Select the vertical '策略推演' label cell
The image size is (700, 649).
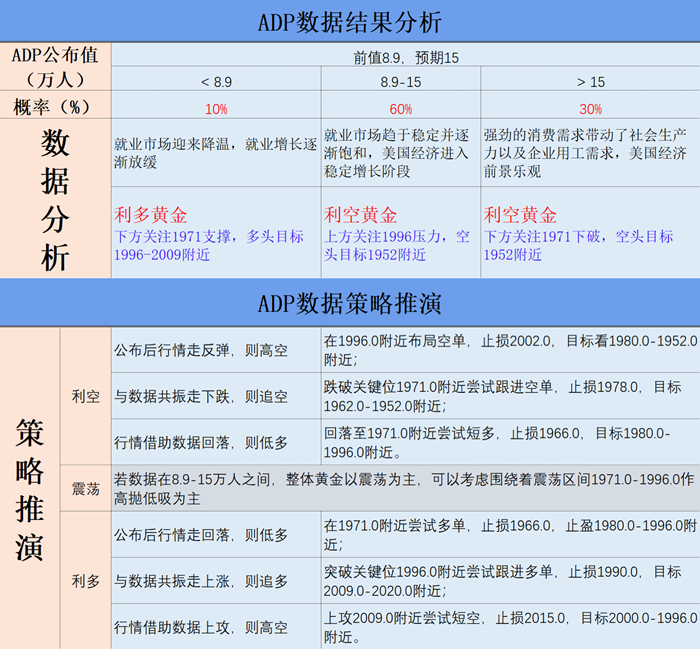(x=29, y=488)
